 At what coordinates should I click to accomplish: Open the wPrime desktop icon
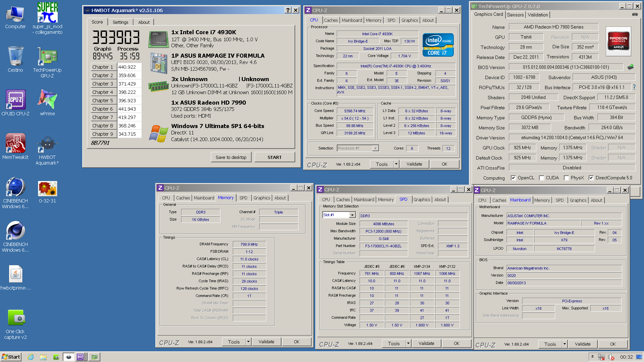47,103
